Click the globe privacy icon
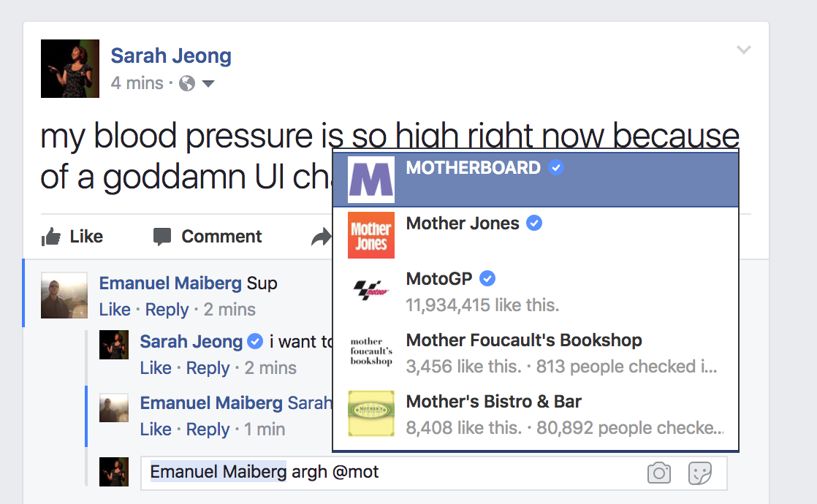 187,83
